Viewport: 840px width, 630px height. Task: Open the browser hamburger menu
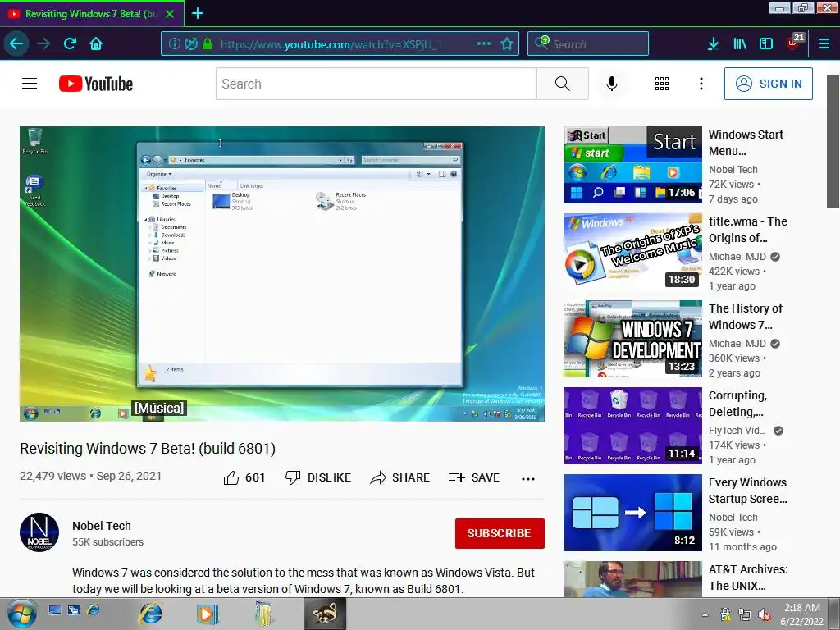(824, 43)
